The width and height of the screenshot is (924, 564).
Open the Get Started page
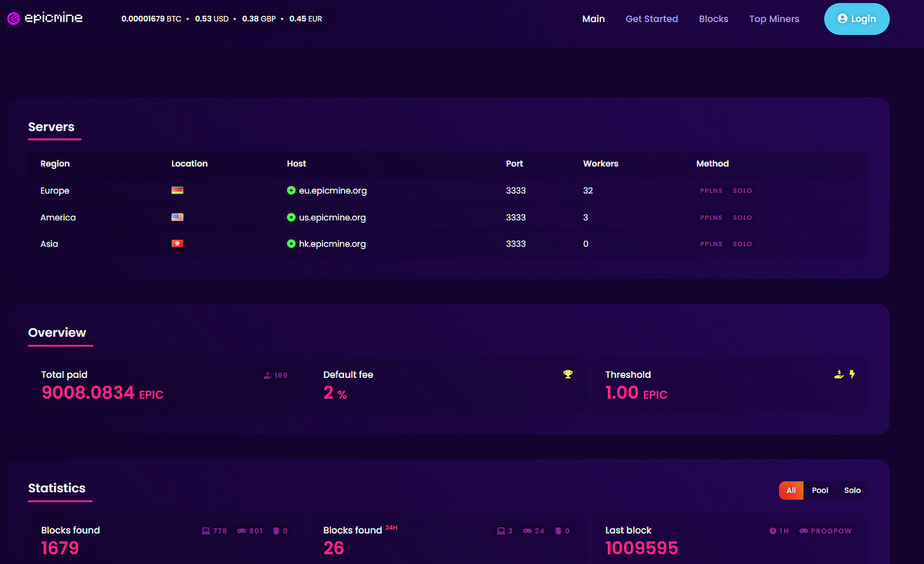(x=652, y=19)
